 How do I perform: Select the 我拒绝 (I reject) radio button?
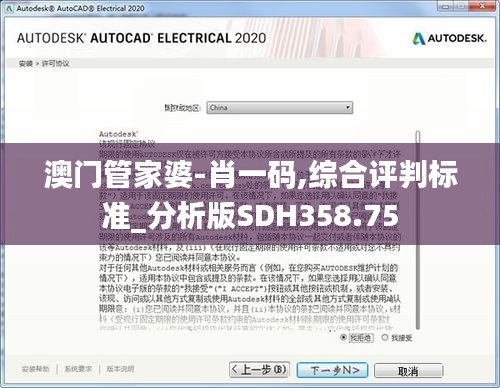pos(343,337)
